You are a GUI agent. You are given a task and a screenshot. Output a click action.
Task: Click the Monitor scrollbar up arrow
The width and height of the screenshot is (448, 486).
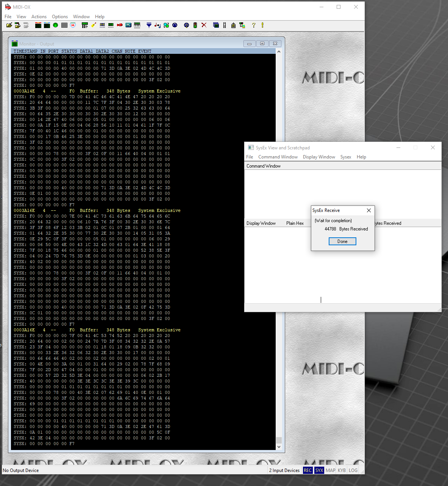(279, 52)
